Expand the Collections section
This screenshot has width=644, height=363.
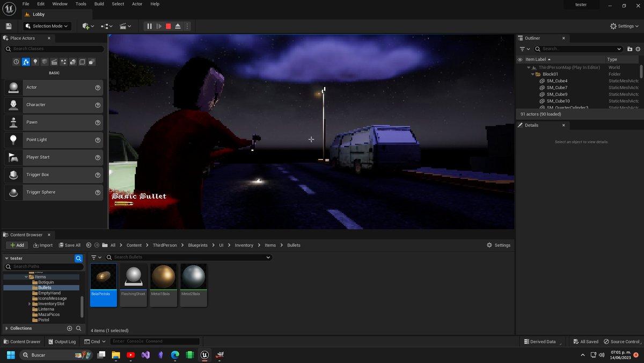pyautogui.click(x=6, y=328)
